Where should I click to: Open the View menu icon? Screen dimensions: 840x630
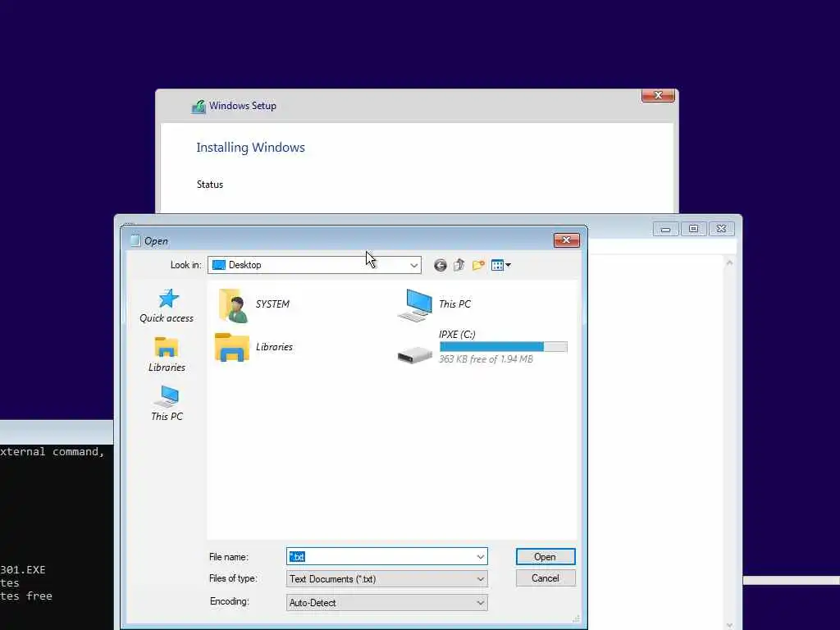pos(501,265)
